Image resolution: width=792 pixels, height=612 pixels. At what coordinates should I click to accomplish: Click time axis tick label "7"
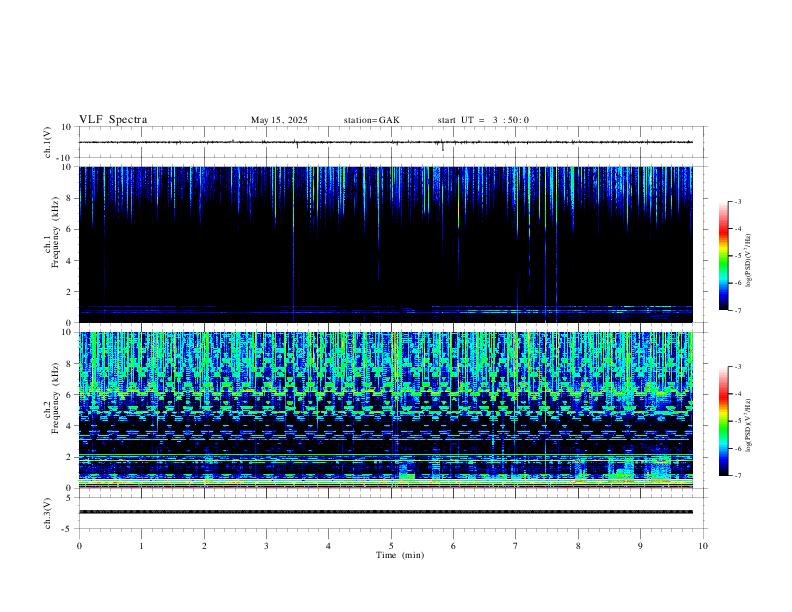tap(516, 546)
